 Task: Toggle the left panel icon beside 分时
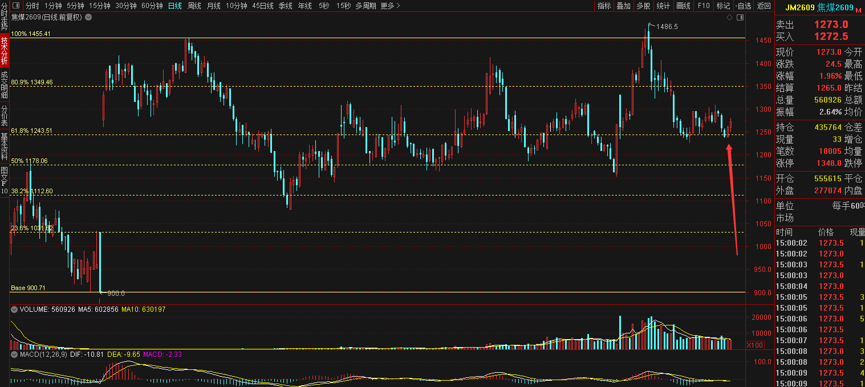pyautogui.click(x=16, y=6)
